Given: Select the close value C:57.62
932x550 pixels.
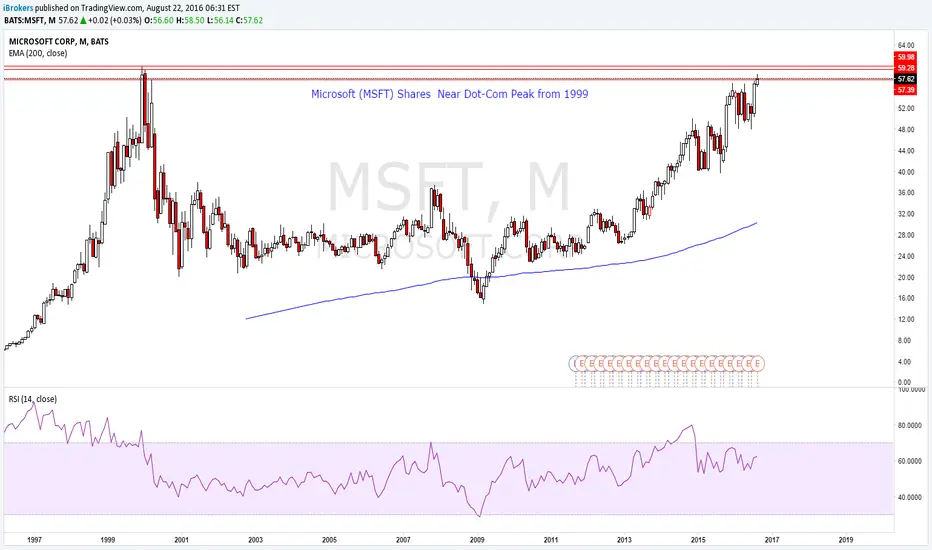Looking at the screenshot, I should 249,20.
